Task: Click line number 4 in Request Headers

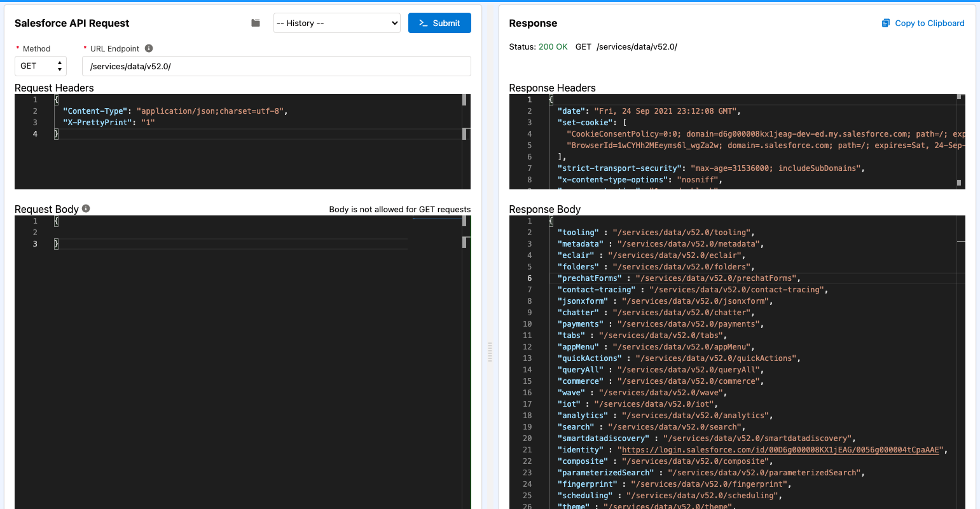Action: [x=35, y=134]
